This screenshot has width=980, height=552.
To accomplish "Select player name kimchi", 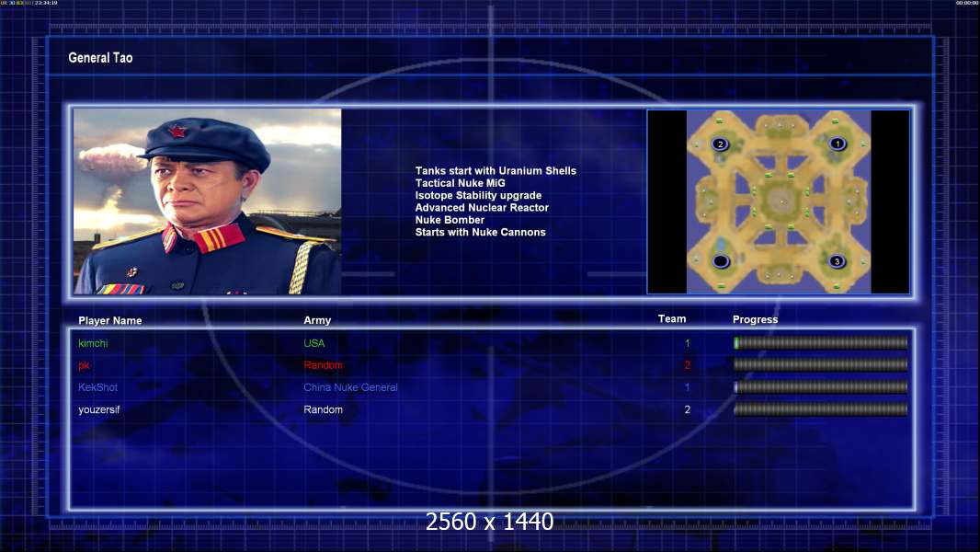I will pyautogui.click(x=93, y=343).
